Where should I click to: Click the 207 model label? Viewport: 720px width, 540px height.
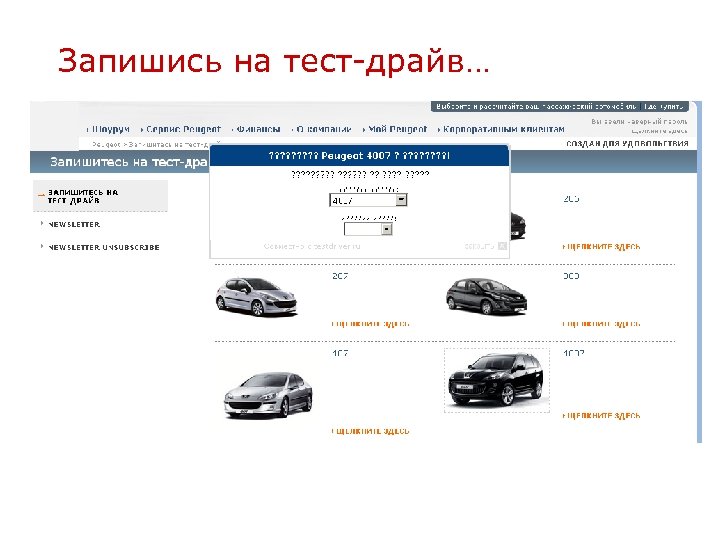point(340,276)
